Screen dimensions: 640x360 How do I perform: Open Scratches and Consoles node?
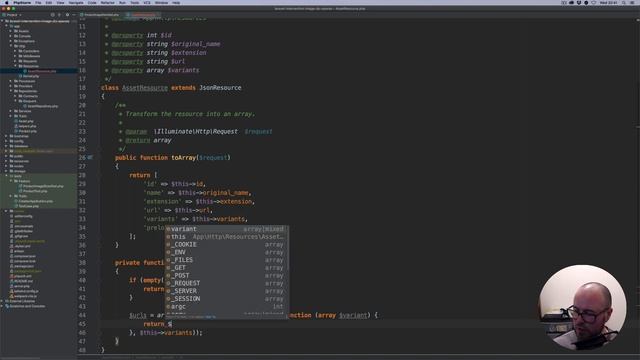pos(24,306)
